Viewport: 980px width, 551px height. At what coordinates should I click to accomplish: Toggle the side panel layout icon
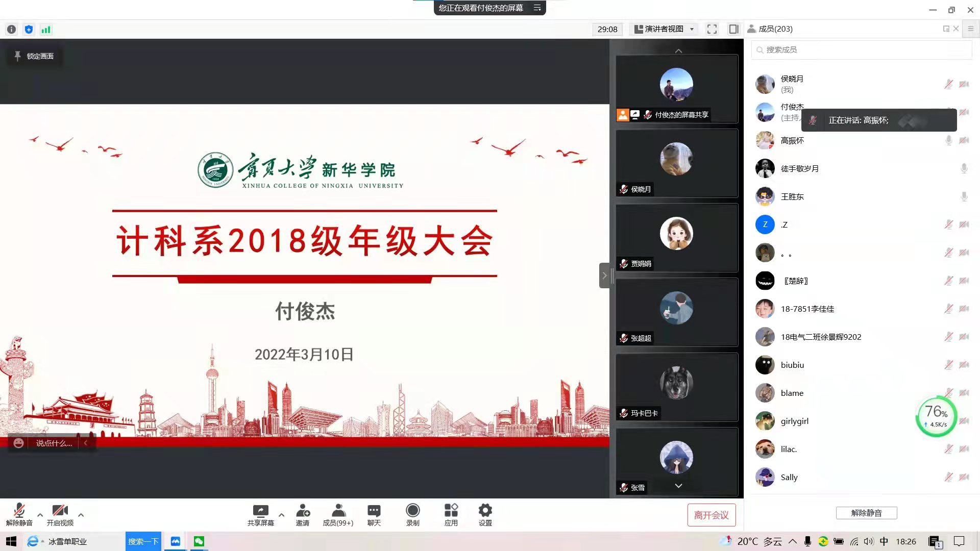tap(733, 29)
